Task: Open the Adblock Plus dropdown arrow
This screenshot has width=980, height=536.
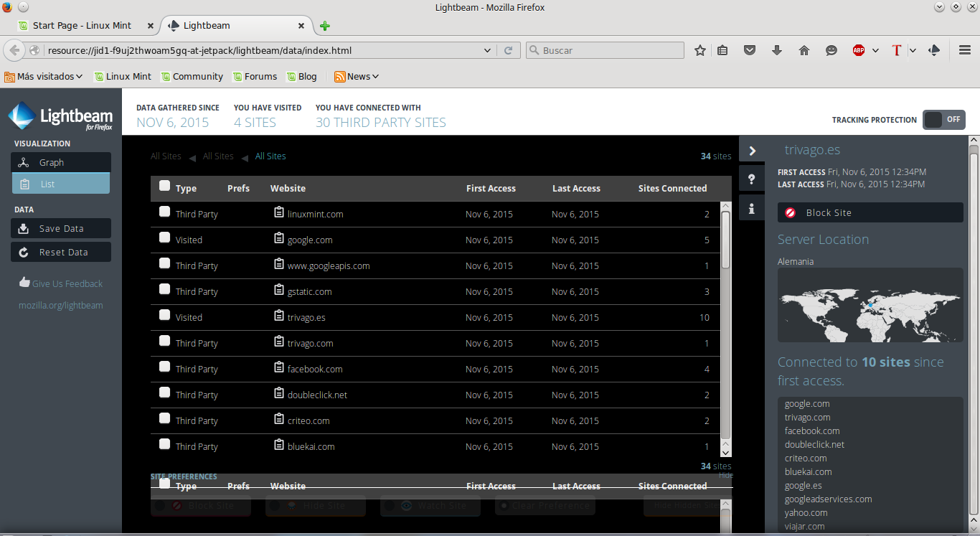Action: (x=875, y=50)
